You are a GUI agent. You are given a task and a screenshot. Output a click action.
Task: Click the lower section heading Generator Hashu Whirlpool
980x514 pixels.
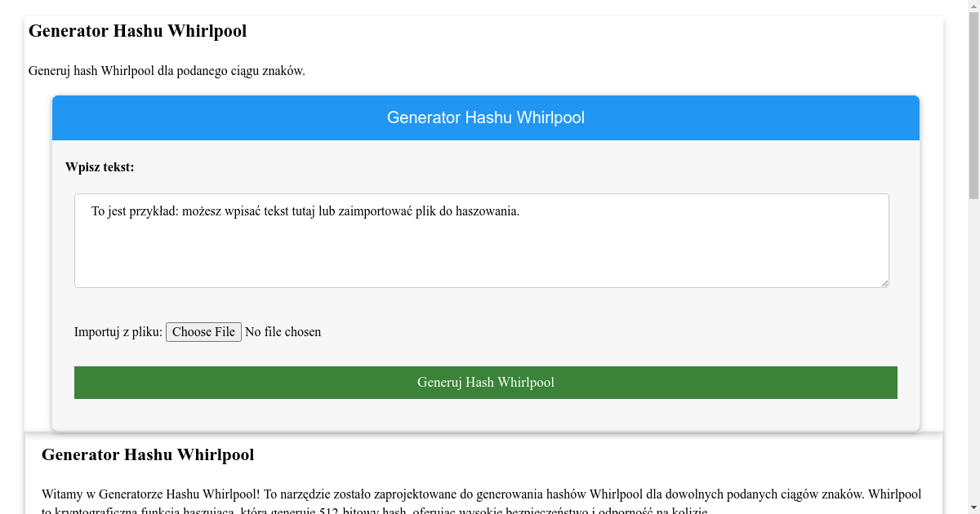pyautogui.click(x=148, y=454)
